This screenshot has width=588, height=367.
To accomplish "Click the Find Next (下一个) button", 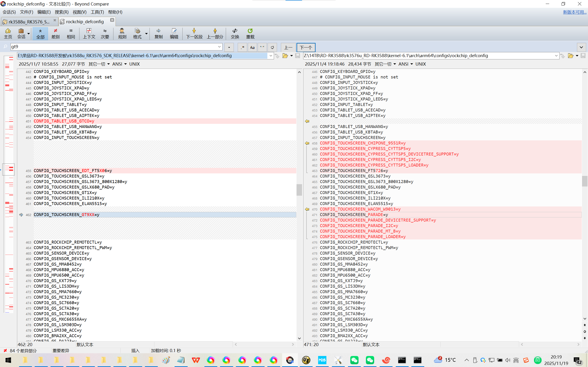I will click(306, 47).
